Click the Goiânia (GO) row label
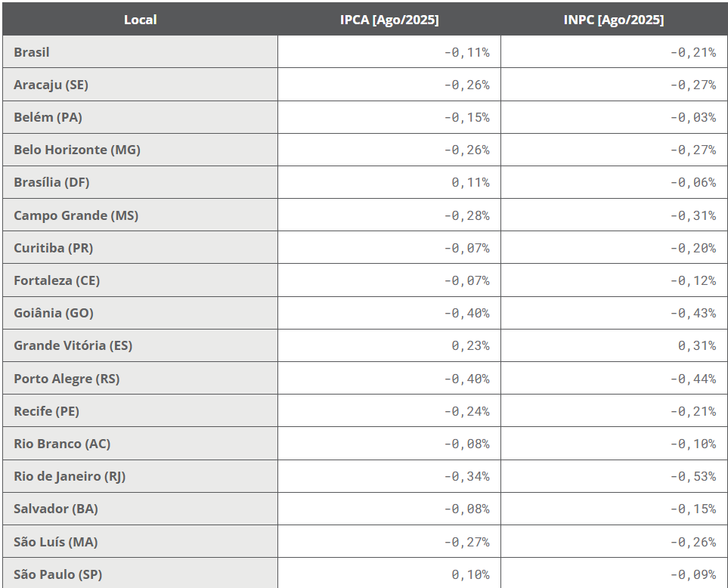This screenshot has width=728, height=588. [54, 313]
